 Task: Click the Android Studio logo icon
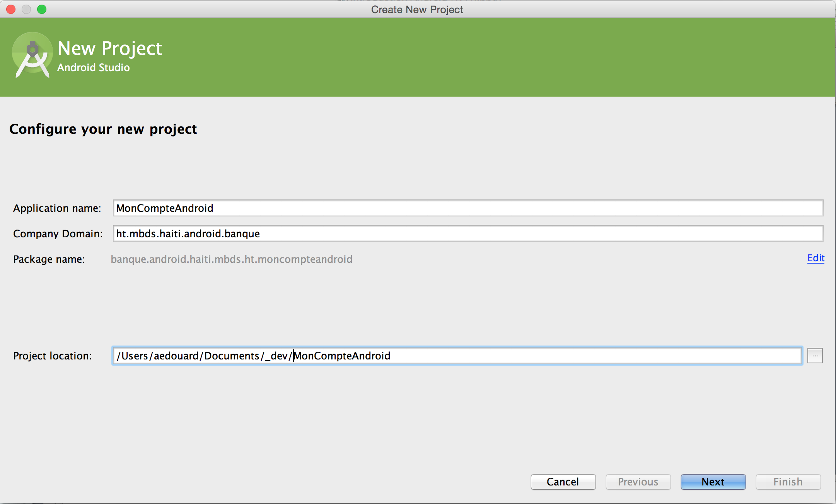click(32, 55)
